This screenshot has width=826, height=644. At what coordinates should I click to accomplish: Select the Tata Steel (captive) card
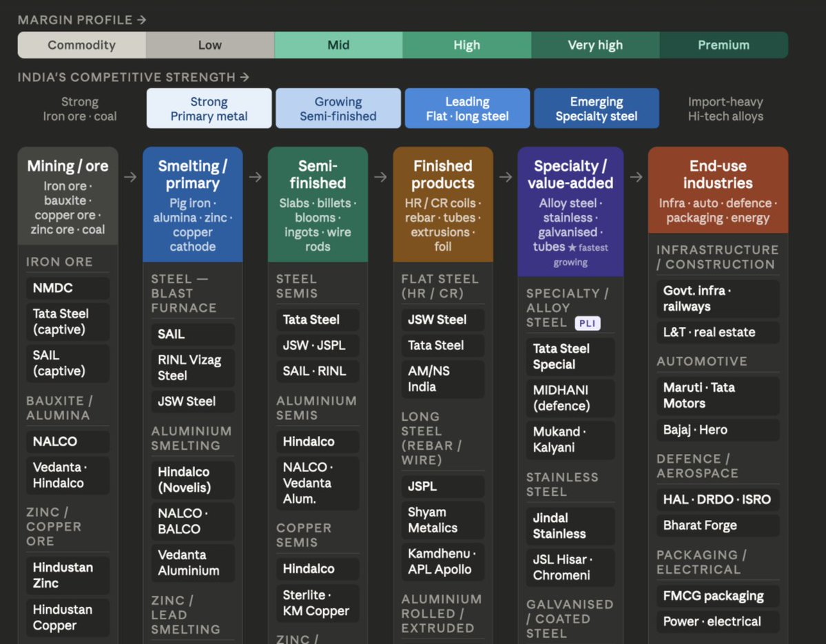click(68, 322)
